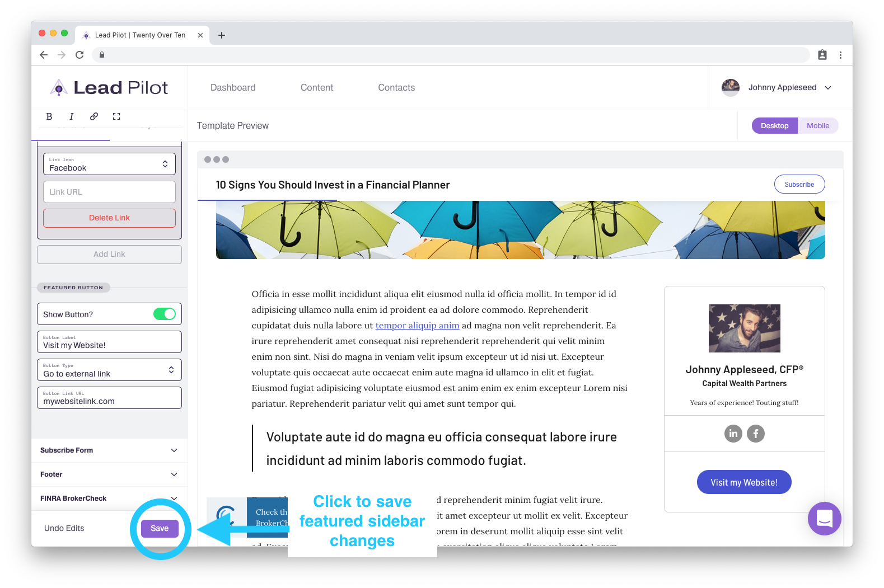This screenshot has width=884, height=588.
Task: Open the LinkedIn icon in the sidebar card
Action: coord(733,434)
